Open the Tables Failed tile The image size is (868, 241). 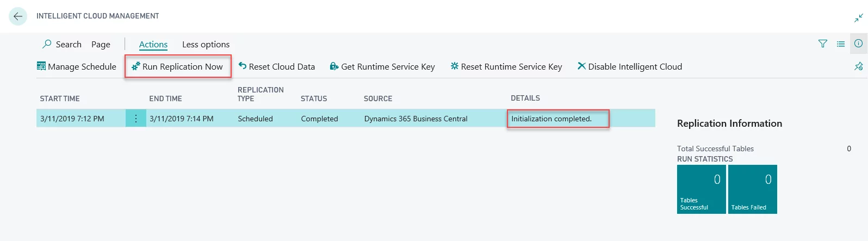(x=752, y=189)
